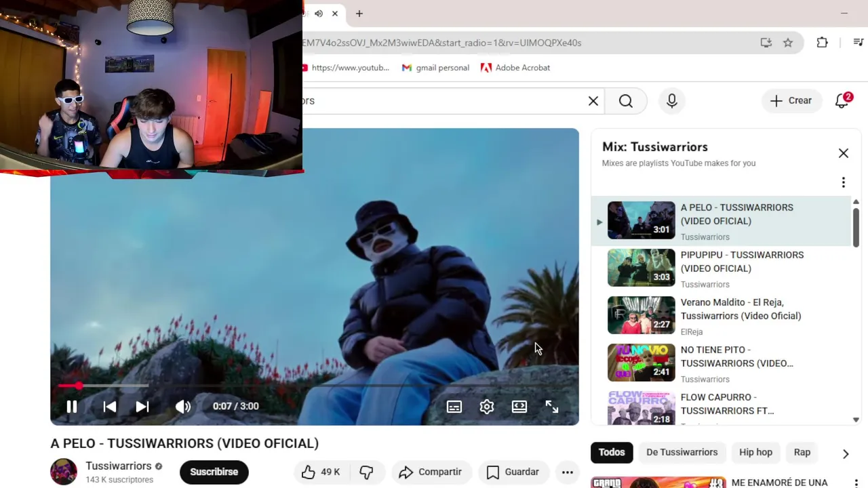868x488 pixels.
Task: Play NO TIENE PITO from the mix
Action: 721,363
